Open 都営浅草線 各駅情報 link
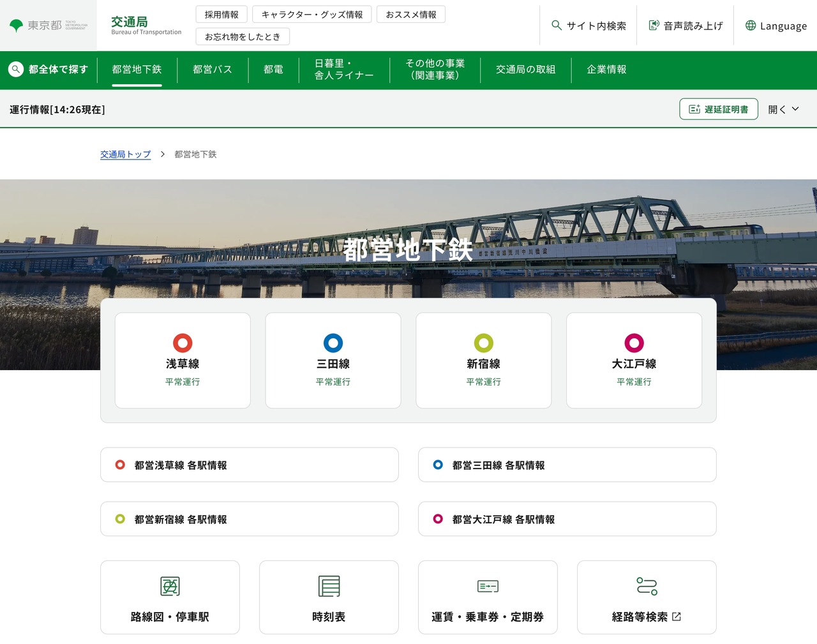Screen dimensions: 817x644 click(x=250, y=465)
